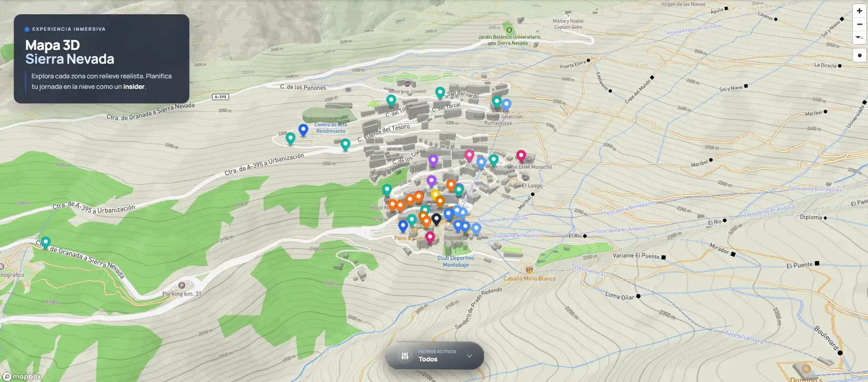Click the Domino's orange icon

click(806, 368)
